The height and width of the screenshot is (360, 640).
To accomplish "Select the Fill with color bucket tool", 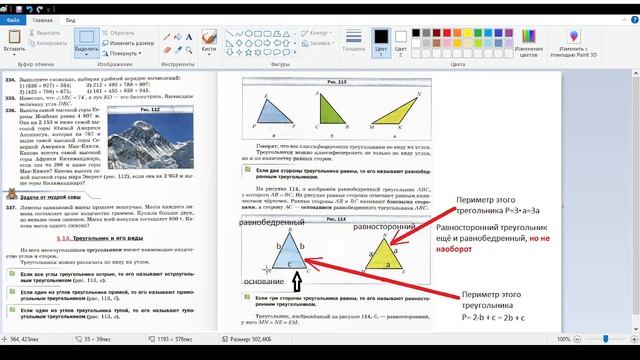I will (178, 37).
